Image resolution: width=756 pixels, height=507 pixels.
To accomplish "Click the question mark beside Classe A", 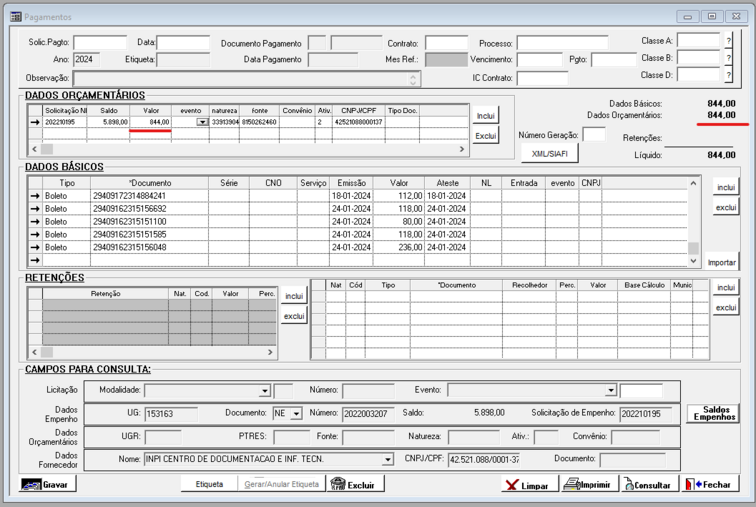I will [x=728, y=41].
